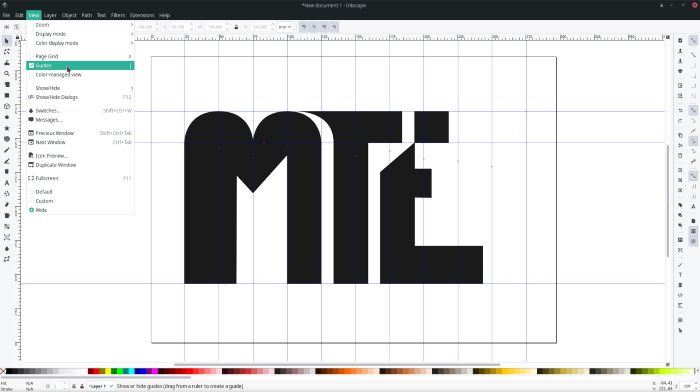Open the Layer 1 selector dropdown
Image resolution: width=700 pixels, height=392 pixels.
point(100,386)
